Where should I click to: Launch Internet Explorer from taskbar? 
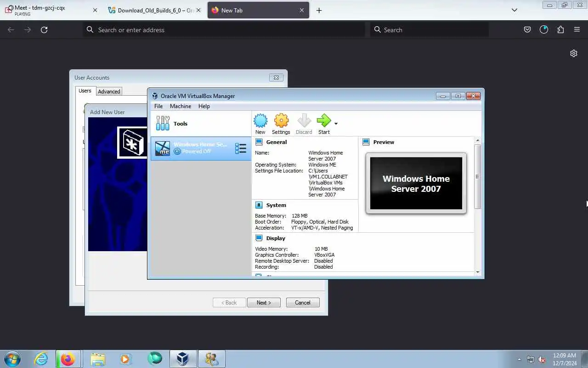pyautogui.click(x=41, y=359)
